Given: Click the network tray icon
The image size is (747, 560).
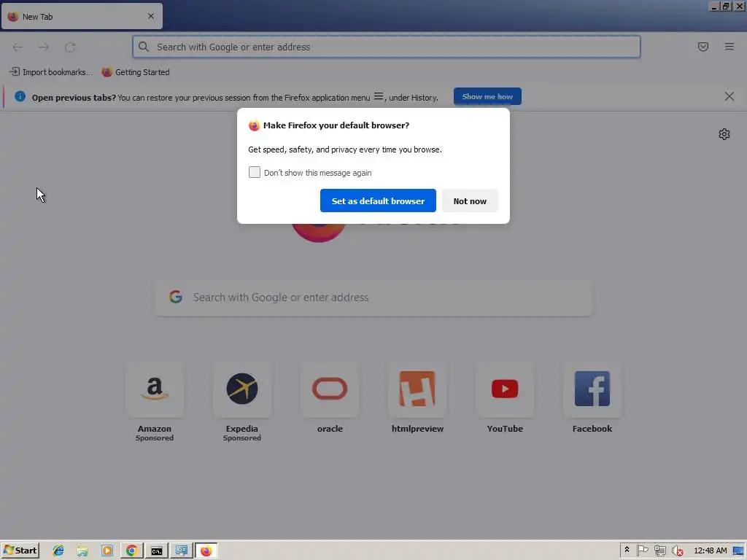Looking at the screenshot, I should tap(659, 551).
